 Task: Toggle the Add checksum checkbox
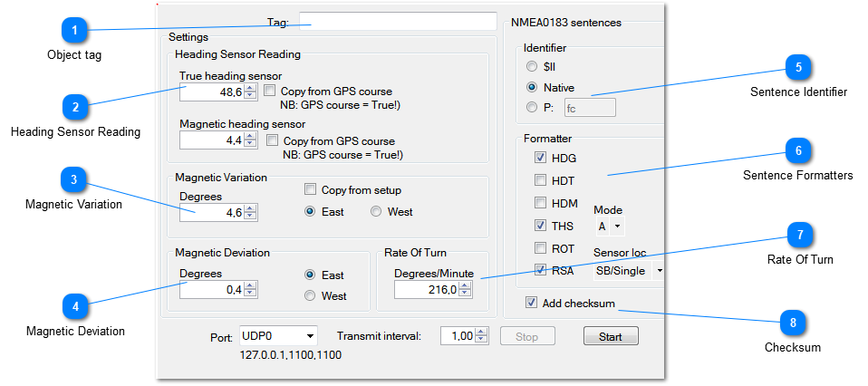(x=532, y=303)
